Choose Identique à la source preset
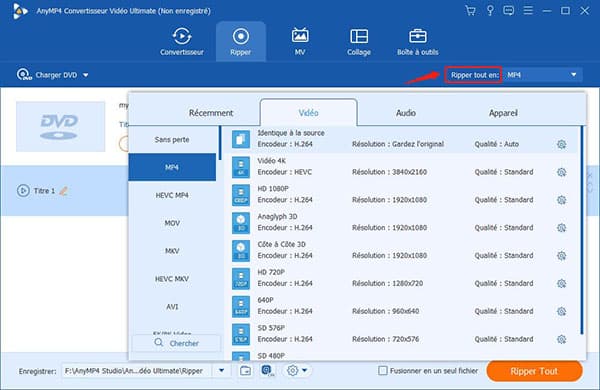The width and height of the screenshot is (600, 390). pyautogui.click(x=400, y=139)
